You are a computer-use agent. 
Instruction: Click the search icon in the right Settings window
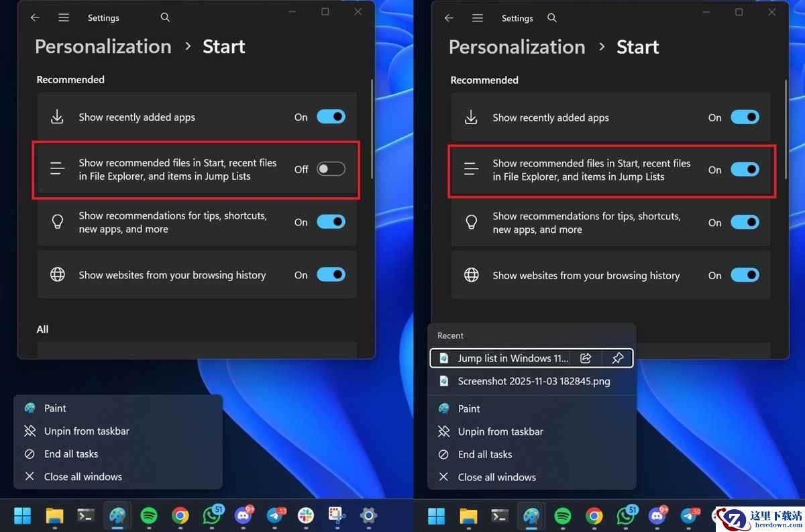[552, 18]
